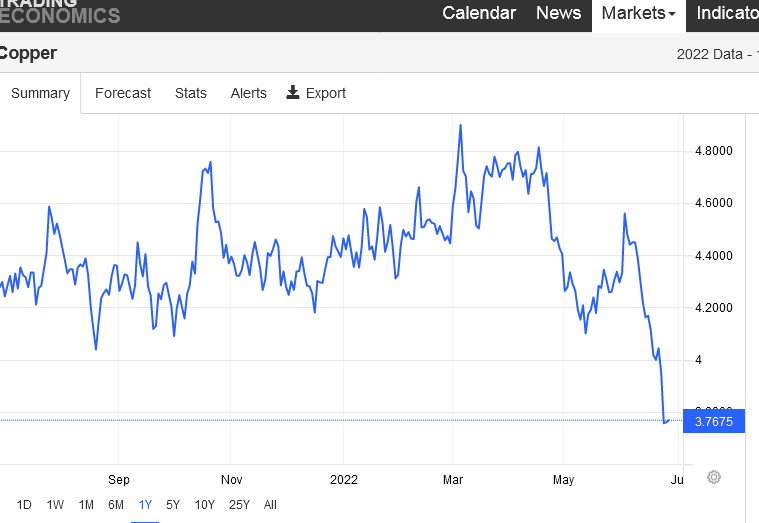The image size is (759, 523).
Task: Show All historical copper data
Action: (x=270, y=505)
